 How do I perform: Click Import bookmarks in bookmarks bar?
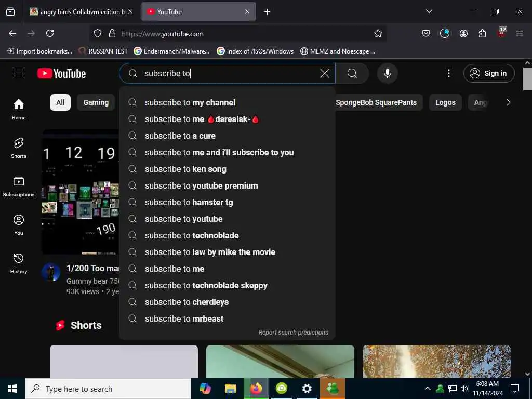[39, 51]
